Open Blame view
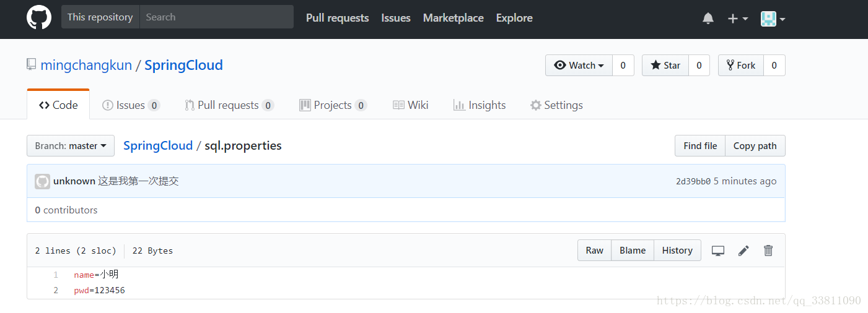The width and height of the screenshot is (868, 313). (x=633, y=251)
